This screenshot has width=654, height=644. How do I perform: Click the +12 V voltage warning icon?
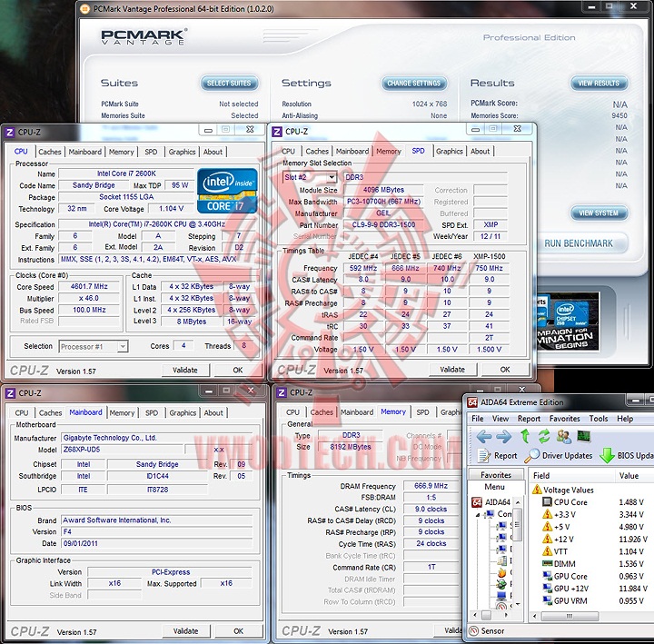pos(547,539)
